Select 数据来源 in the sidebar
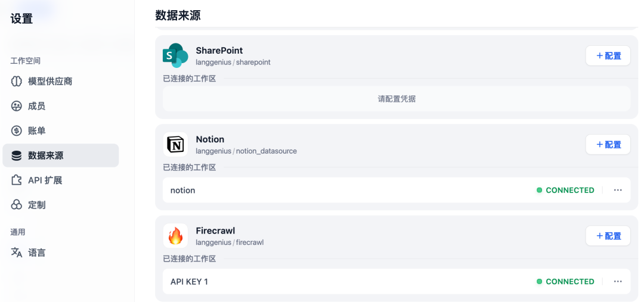644x302 pixels. pos(45,155)
